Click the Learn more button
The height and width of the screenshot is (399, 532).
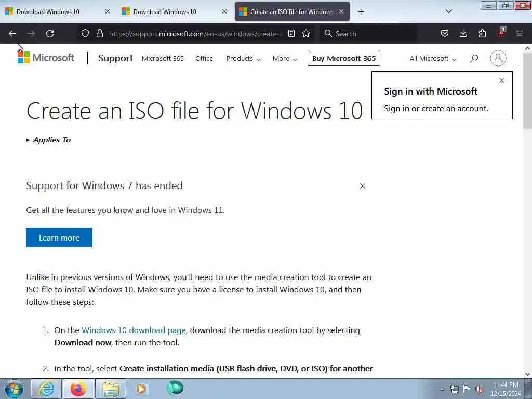tap(59, 237)
